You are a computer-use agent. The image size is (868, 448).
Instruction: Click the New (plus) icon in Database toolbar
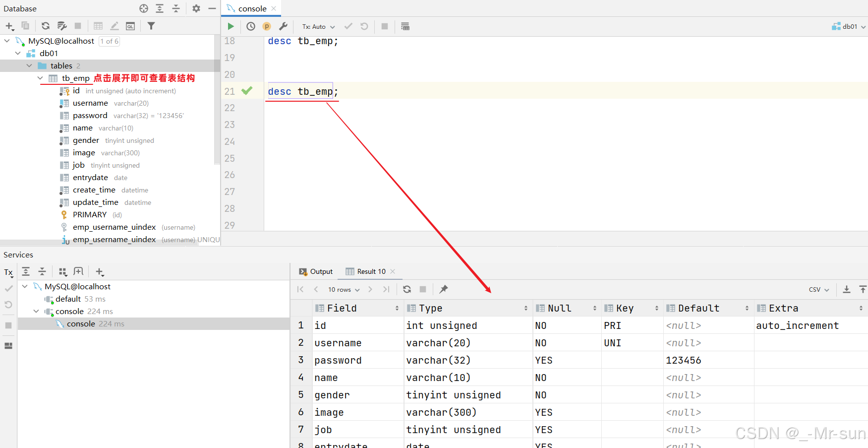point(9,26)
